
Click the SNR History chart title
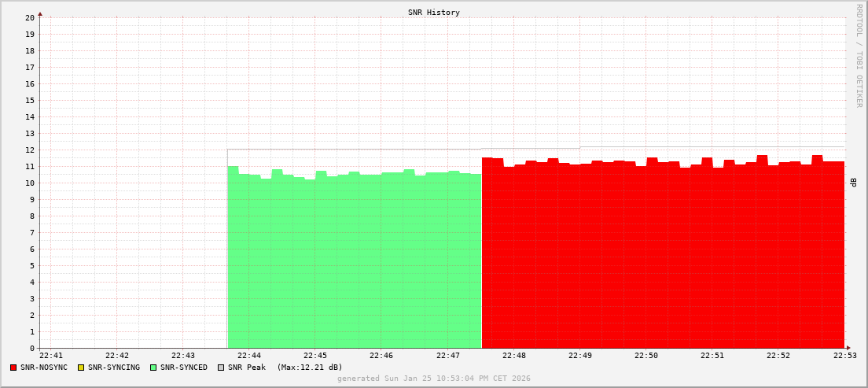(x=433, y=13)
